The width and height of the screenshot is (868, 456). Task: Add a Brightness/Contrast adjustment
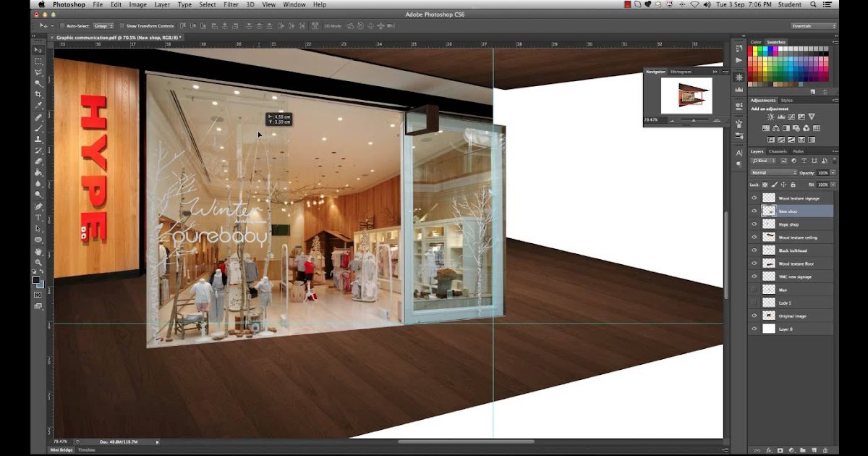[x=770, y=117]
